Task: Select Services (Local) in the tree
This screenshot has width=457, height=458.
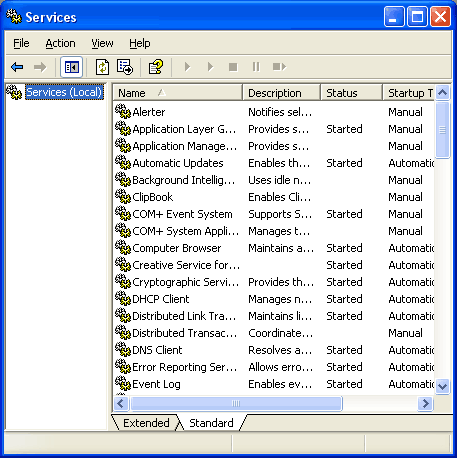Action: [x=64, y=92]
